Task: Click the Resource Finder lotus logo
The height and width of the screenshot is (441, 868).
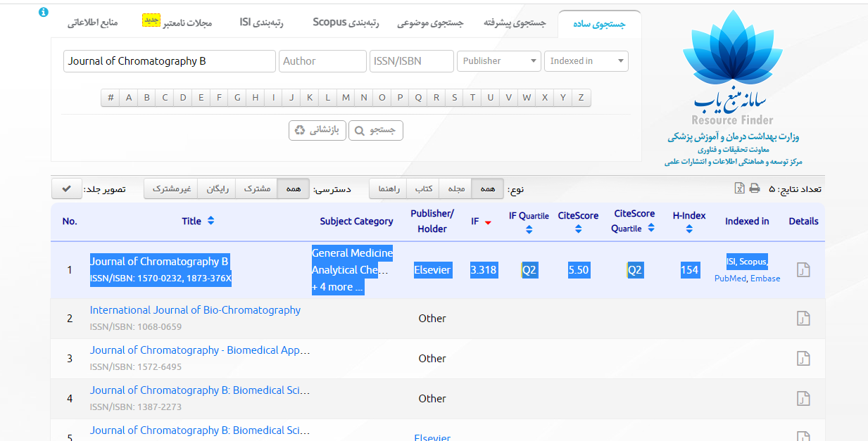Action: tap(733, 49)
